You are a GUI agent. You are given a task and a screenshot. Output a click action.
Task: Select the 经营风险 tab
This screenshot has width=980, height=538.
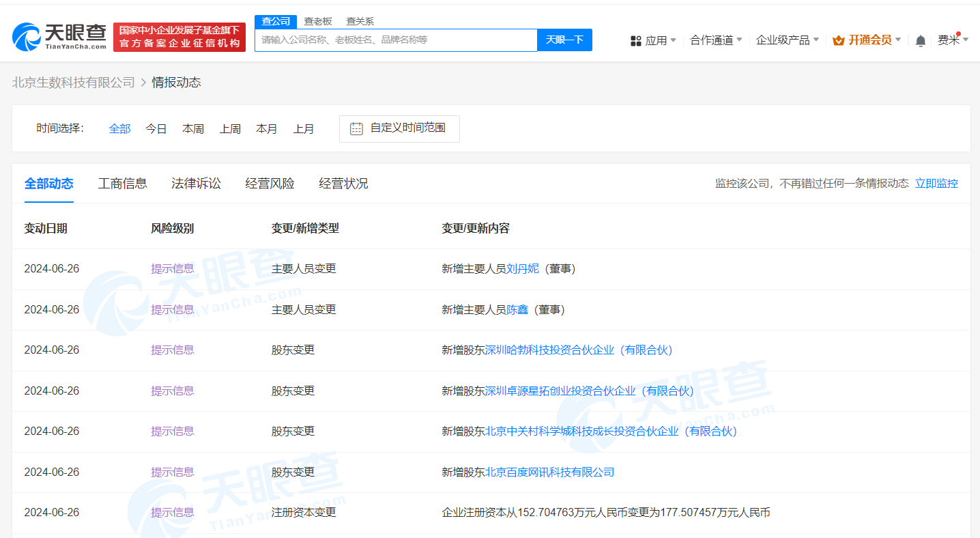[x=270, y=183]
